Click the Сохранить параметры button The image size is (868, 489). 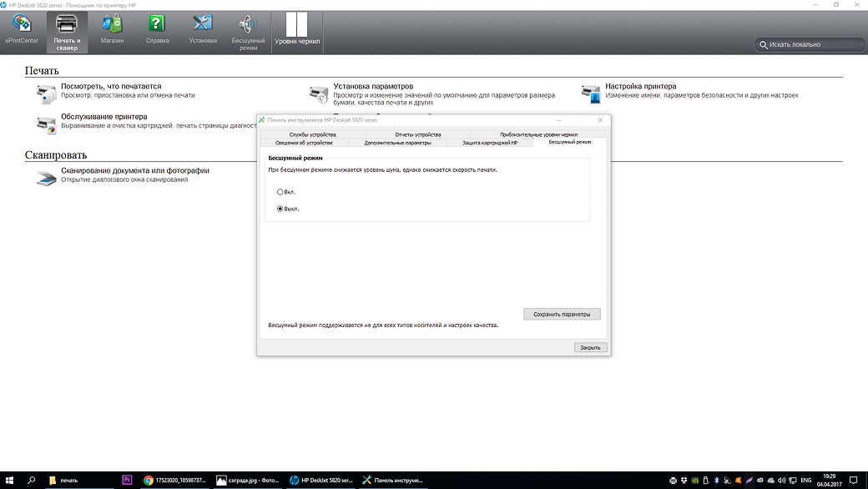(x=562, y=315)
